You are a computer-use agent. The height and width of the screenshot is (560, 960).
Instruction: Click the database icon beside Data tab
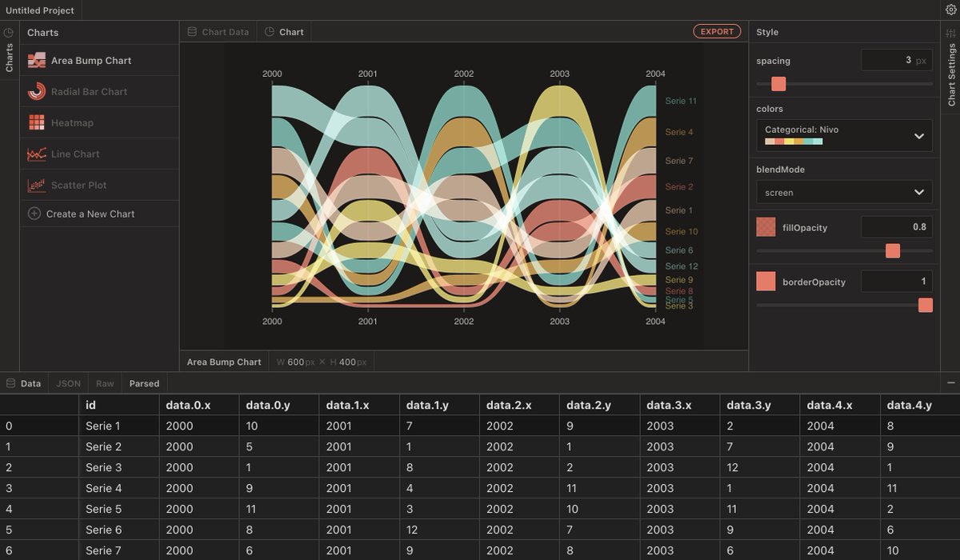coord(10,383)
